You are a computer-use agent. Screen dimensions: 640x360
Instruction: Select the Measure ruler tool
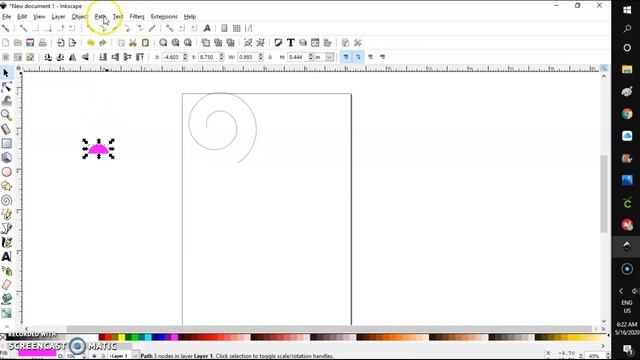click(x=6, y=129)
